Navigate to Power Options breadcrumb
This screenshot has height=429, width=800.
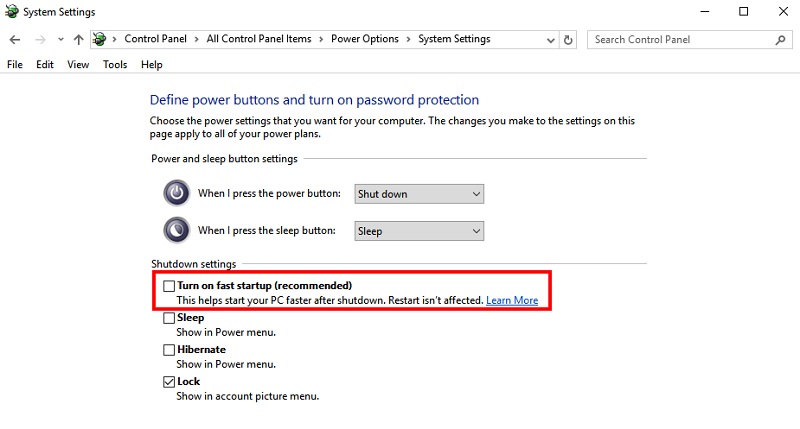(365, 39)
